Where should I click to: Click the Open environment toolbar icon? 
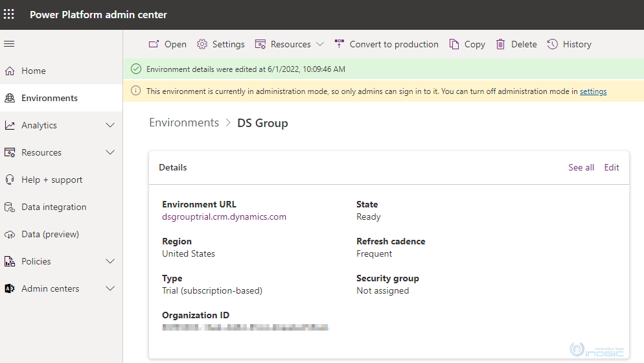[x=154, y=44]
